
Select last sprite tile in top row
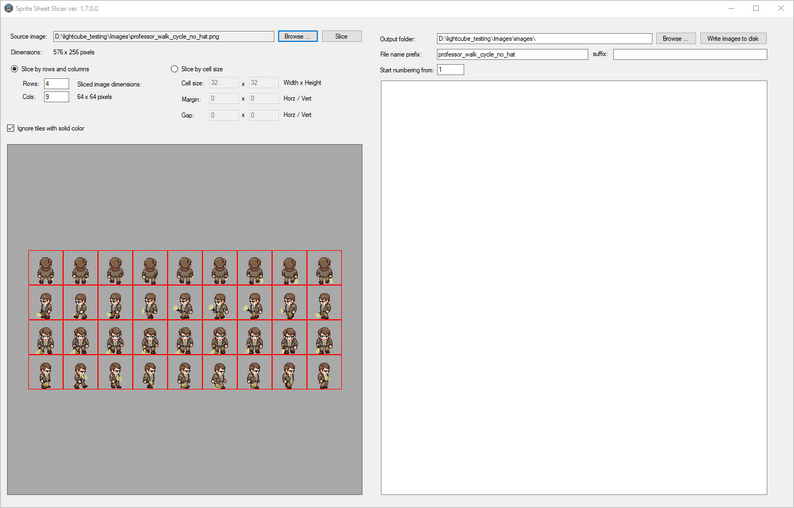[324, 268]
